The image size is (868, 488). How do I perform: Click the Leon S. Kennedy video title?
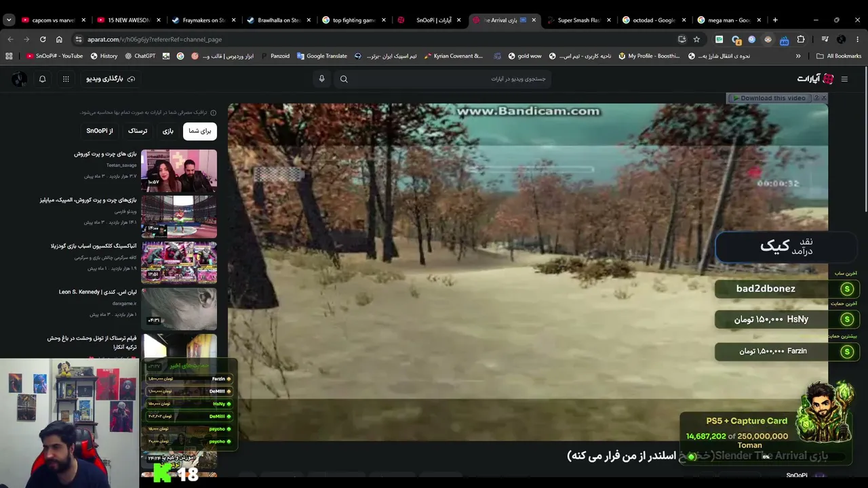(x=98, y=292)
